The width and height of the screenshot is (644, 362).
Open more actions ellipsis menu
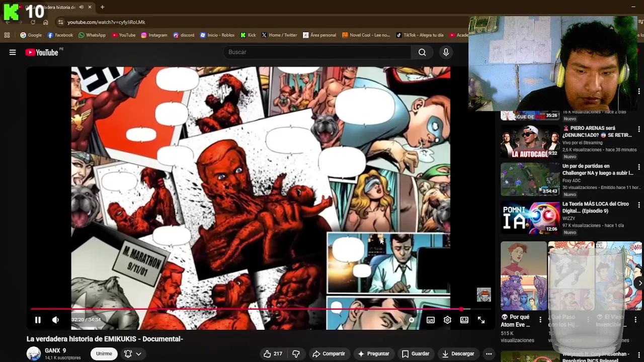(x=489, y=354)
